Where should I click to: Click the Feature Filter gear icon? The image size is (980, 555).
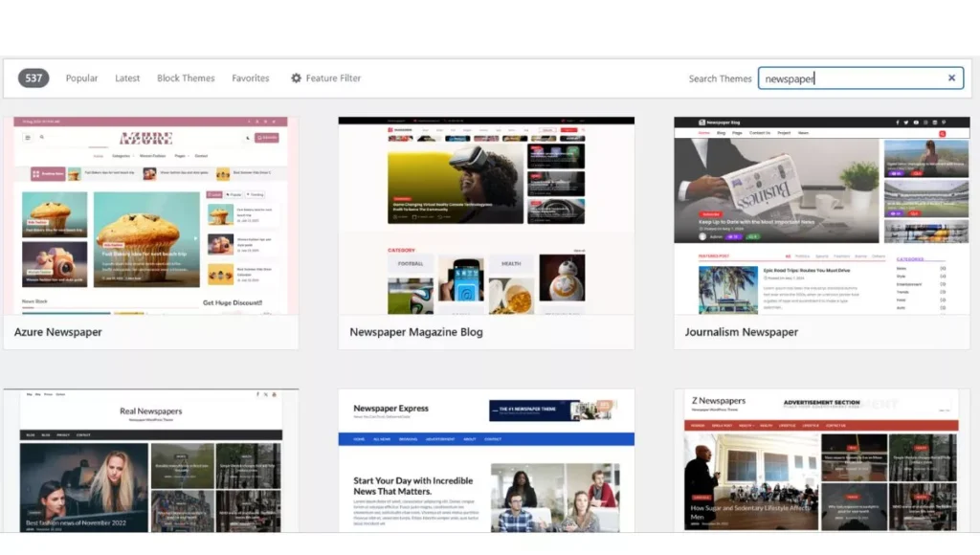(297, 78)
